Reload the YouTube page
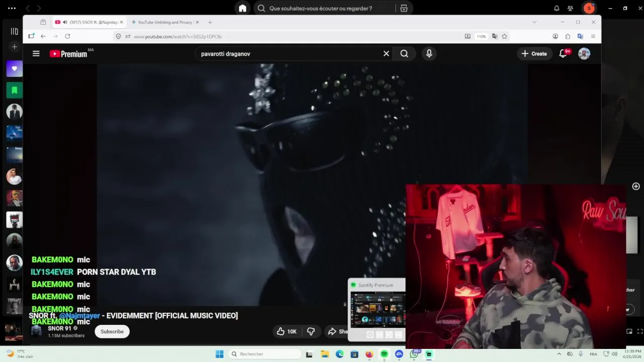The image size is (644, 362). coord(67,36)
